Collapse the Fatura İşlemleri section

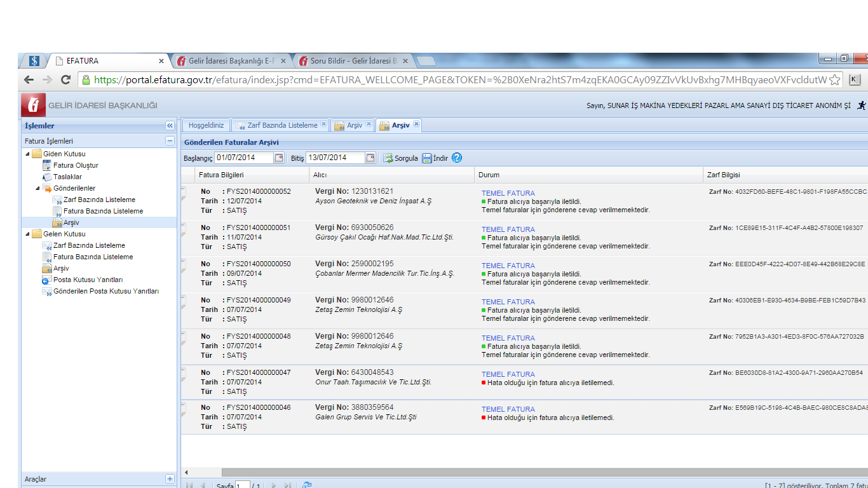pyautogui.click(x=170, y=141)
